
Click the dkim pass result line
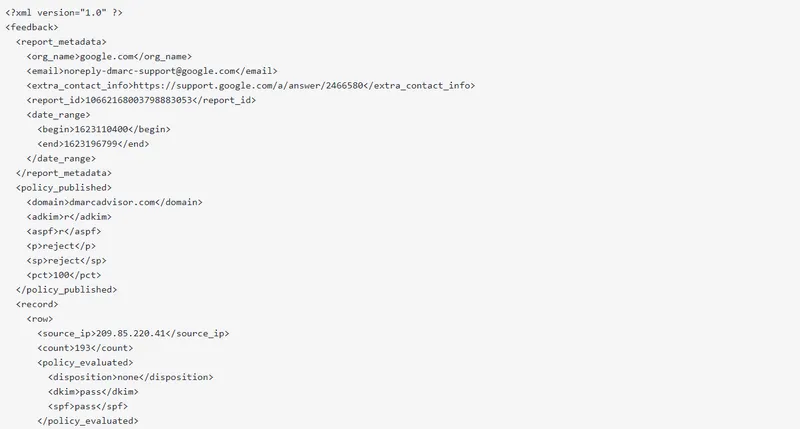[93, 391]
